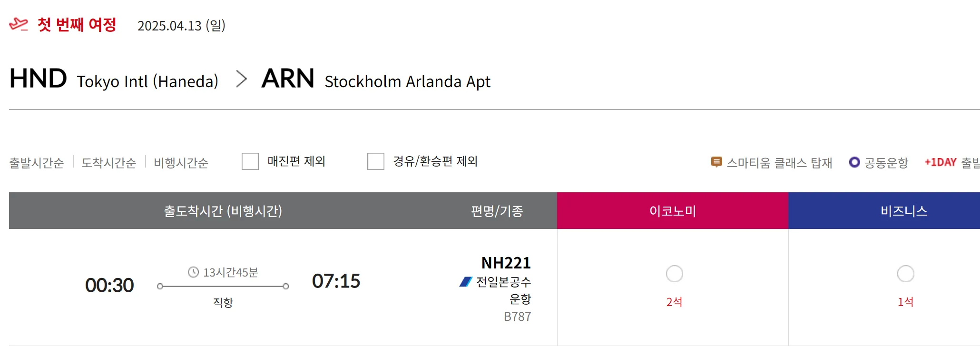Click the red airplane itinerary icon
Viewport: 980px width, 347px height.
19,24
